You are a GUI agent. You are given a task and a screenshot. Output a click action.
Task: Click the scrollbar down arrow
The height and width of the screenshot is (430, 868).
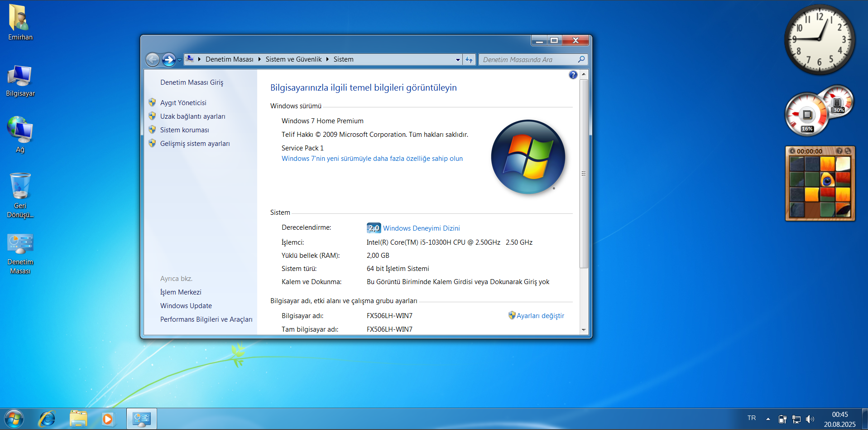point(584,330)
